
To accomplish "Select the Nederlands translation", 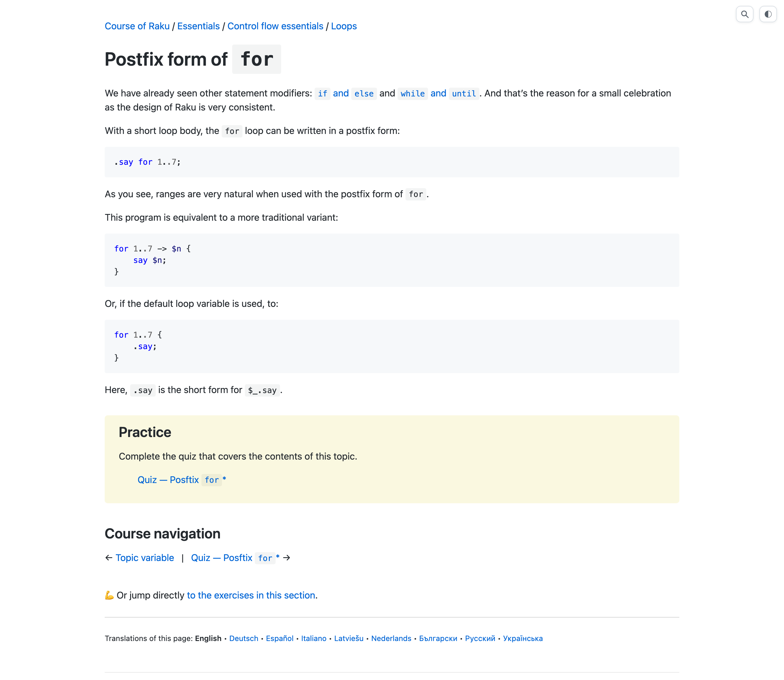I will (391, 639).
